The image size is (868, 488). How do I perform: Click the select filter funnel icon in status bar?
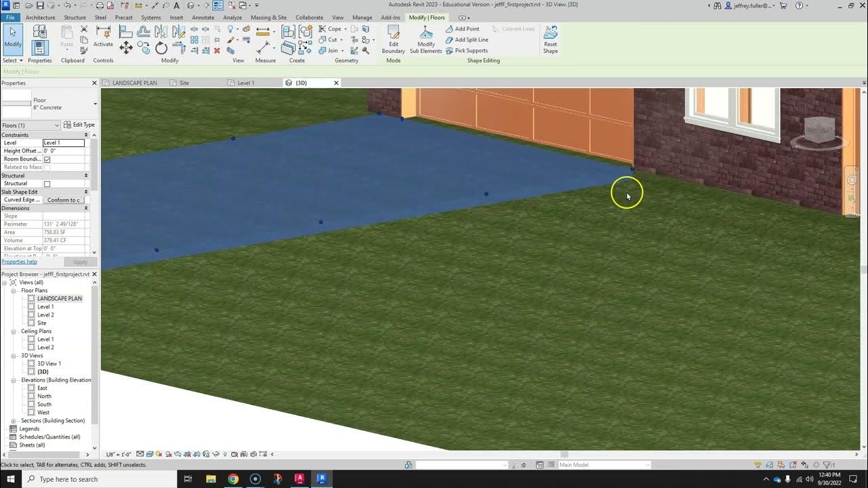coord(827,465)
